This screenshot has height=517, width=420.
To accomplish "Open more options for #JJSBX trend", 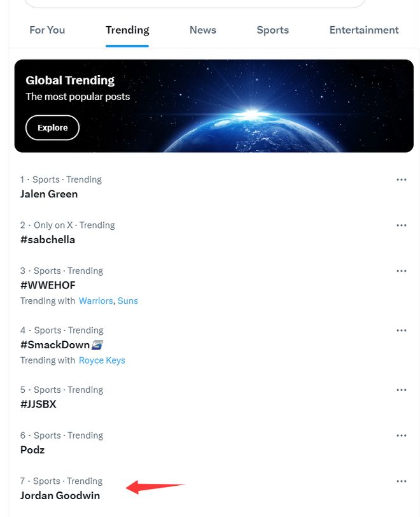I will 401,390.
